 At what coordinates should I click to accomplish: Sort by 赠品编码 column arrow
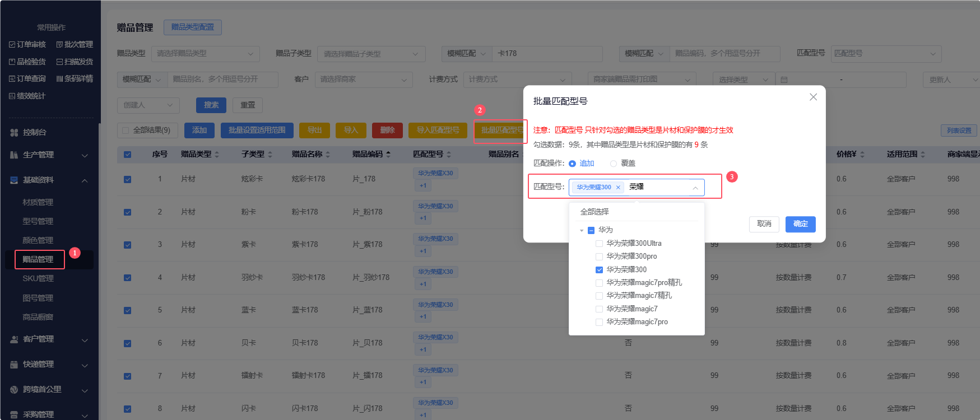click(x=388, y=155)
